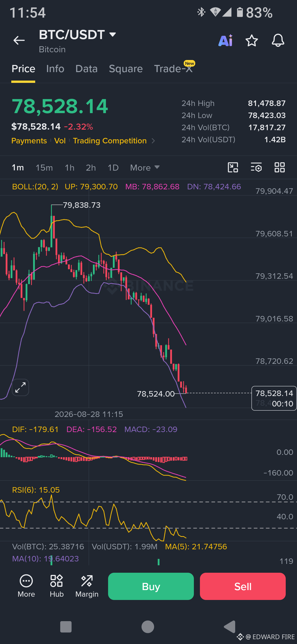Open chart indicator settings icon
The image size is (297, 644).
click(x=256, y=167)
